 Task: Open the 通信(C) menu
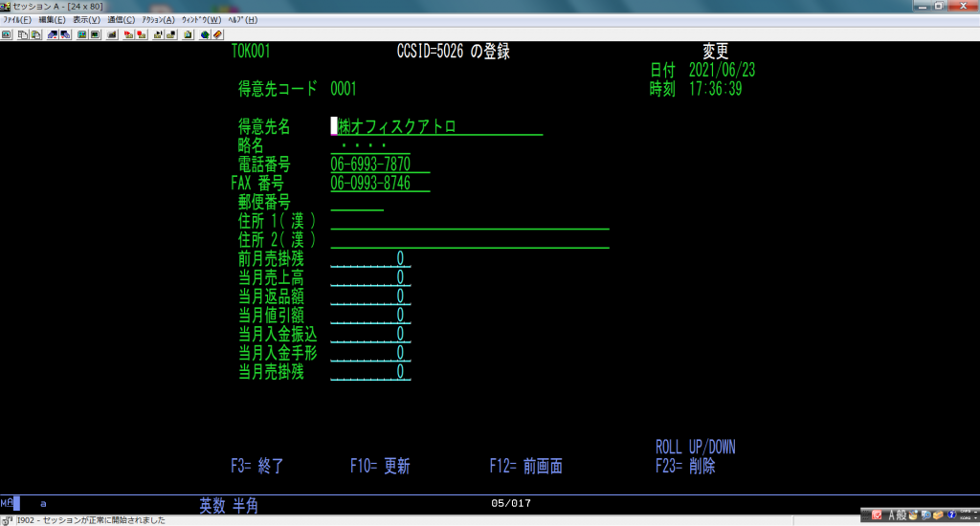[121, 19]
